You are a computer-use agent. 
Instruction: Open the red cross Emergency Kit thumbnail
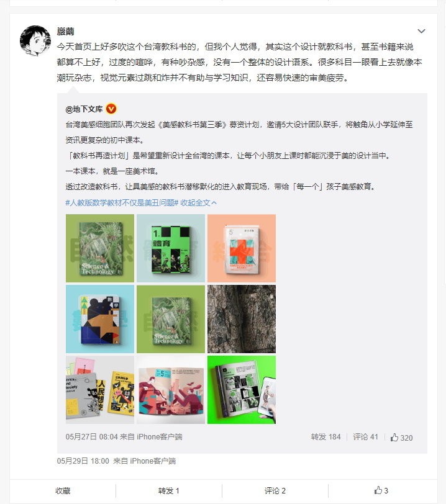pyautogui.click(x=242, y=248)
